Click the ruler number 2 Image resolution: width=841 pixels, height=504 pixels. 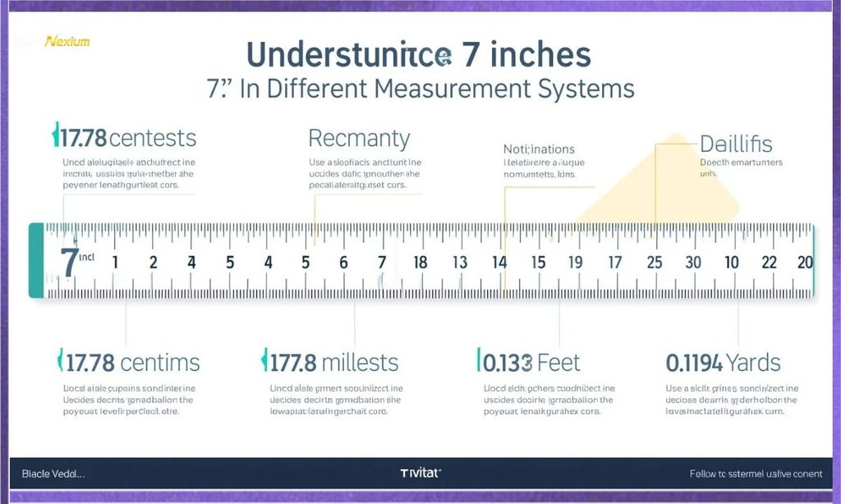pos(154,262)
